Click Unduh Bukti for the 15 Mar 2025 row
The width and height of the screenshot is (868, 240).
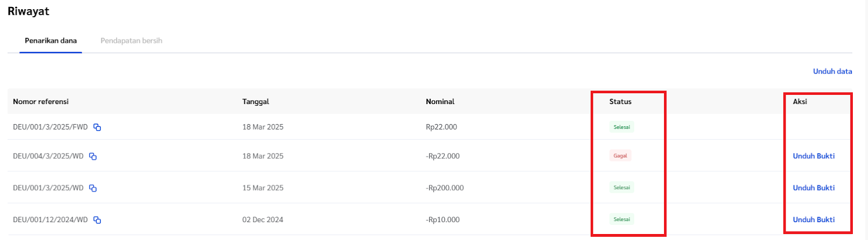coord(814,188)
